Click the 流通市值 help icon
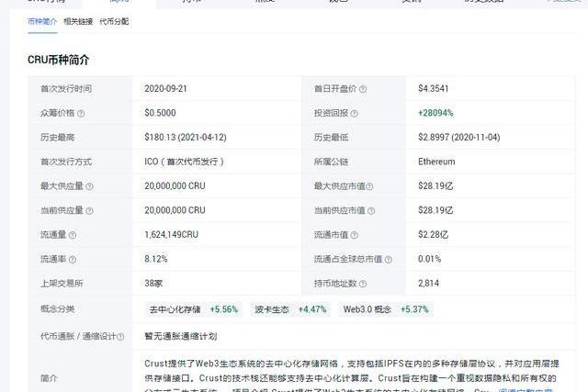Screen dimensions: 588x392 click(353, 235)
